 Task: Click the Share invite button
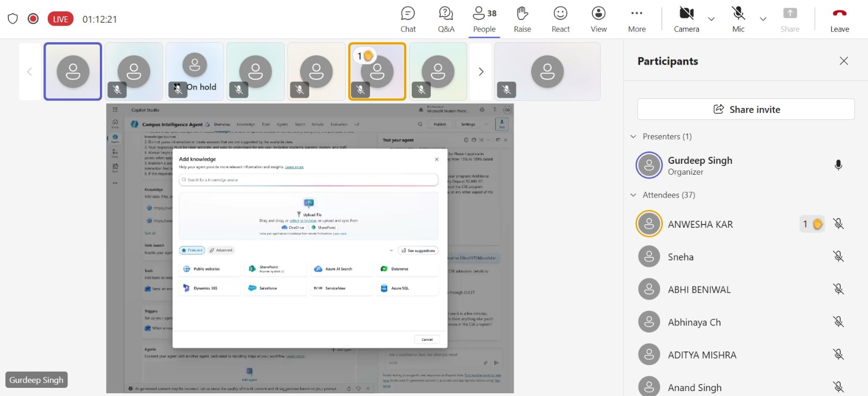746,109
